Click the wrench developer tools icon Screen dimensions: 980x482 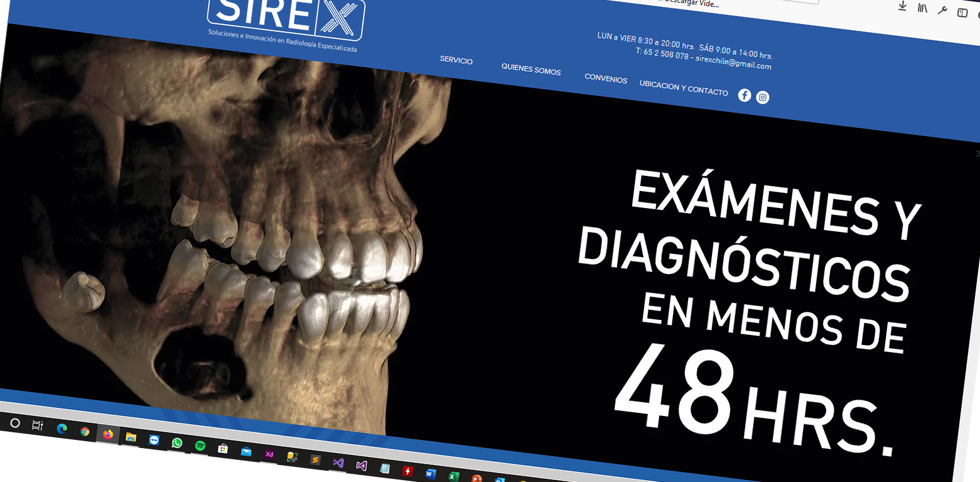tap(942, 10)
